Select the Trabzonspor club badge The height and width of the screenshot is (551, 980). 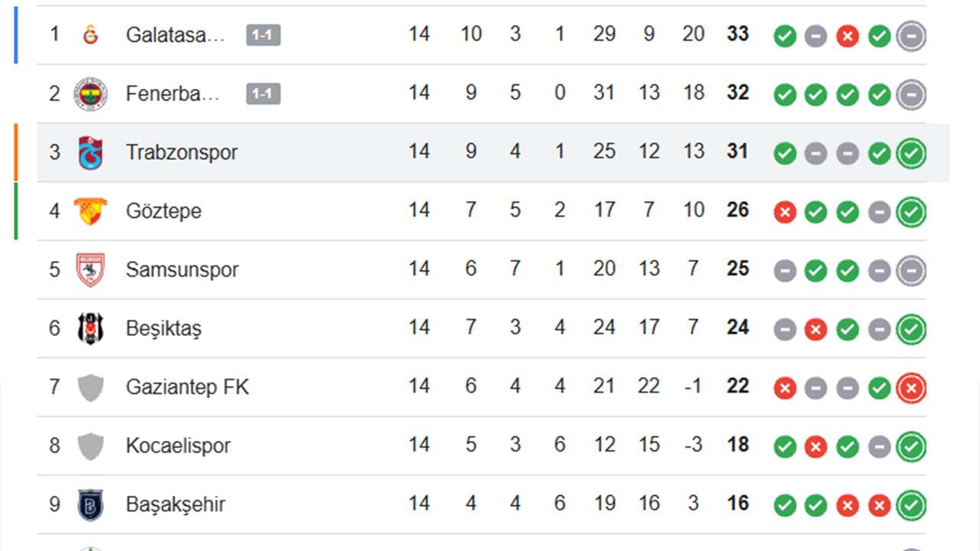click(90, 152)
